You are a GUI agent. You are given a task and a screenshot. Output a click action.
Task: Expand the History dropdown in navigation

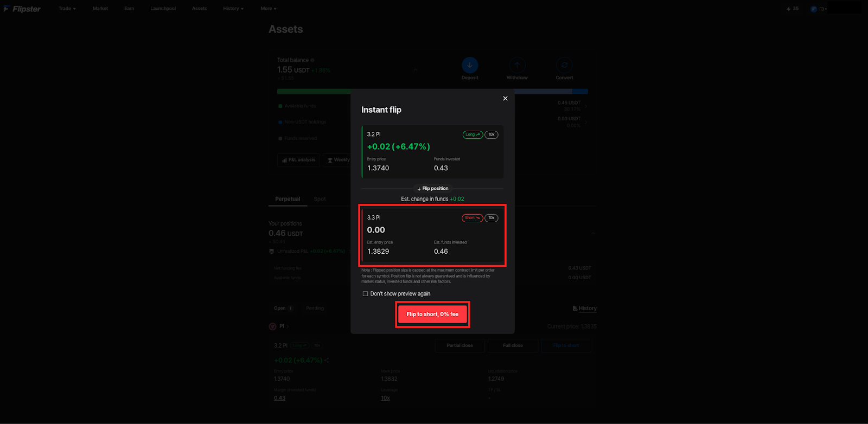coord(233,9)
